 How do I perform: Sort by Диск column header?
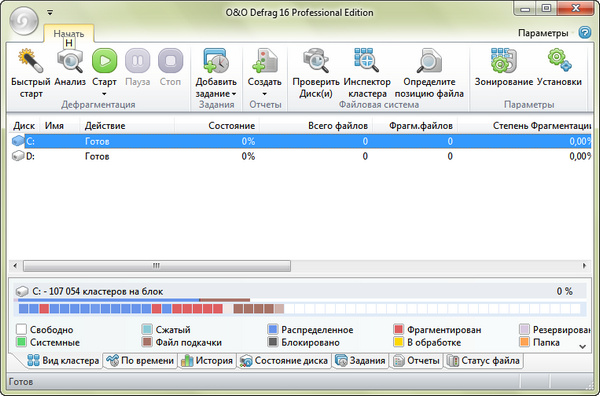[24, 125]
